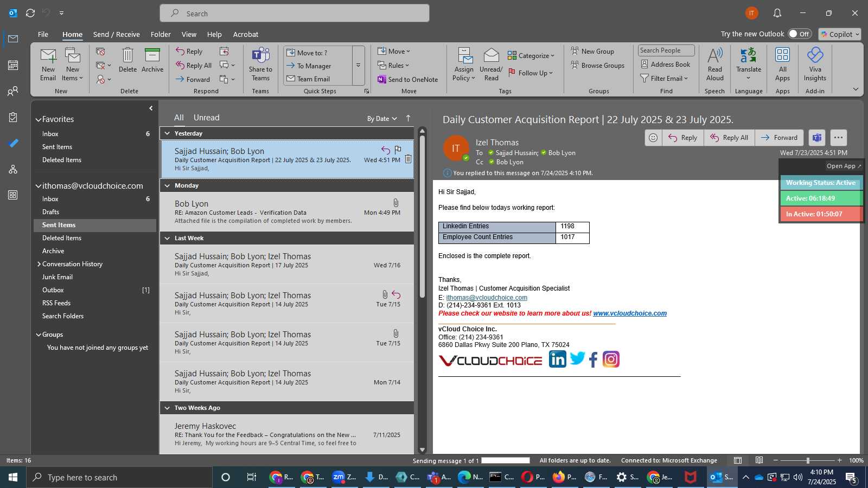
Task: Click the Copilot button
Action: [840, 34]
